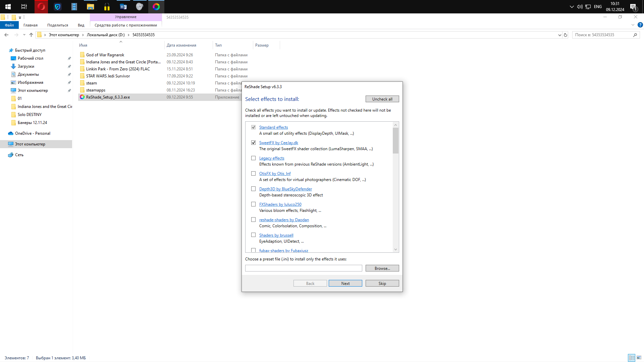The width and height of the screenshot is (644, 362).
Task: Check the OtisFX by Otis_Inf checkbox
Action: pyautogui.click(x=254, y=174)
